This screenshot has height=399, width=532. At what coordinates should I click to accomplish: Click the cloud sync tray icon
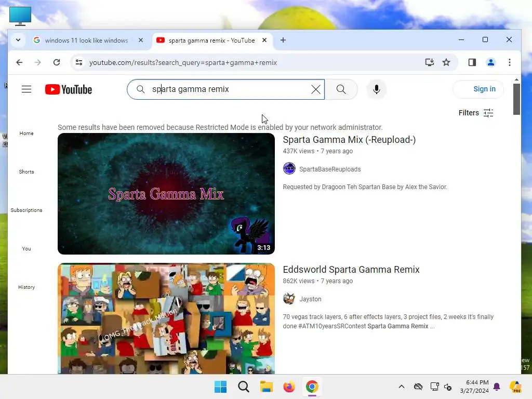tap(418, 387)
